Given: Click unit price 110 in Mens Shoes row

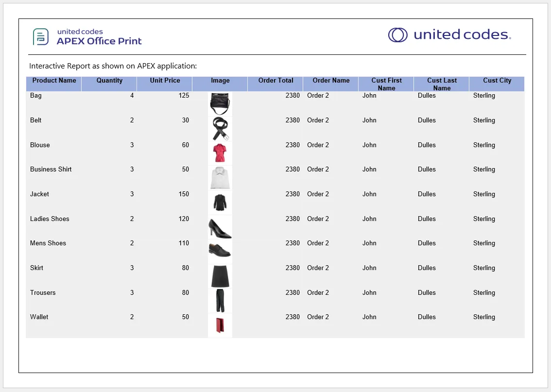Looking at the screenshot, I should 184,243.
